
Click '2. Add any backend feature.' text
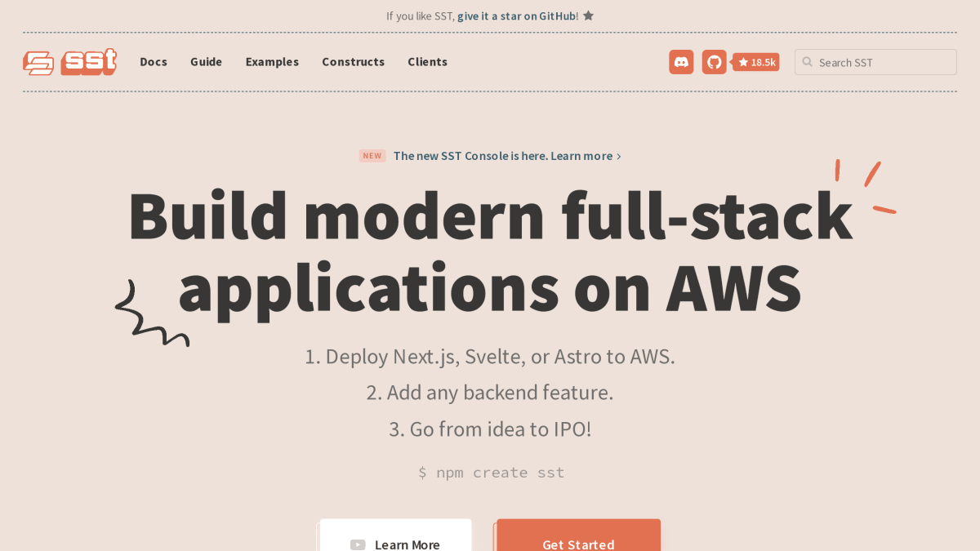coord(490,393)
